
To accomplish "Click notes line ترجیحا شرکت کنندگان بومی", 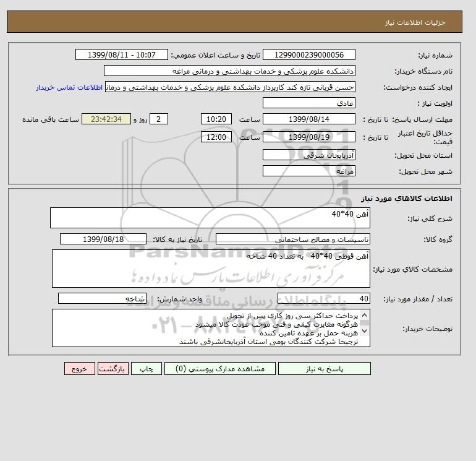I will point(269,342).
